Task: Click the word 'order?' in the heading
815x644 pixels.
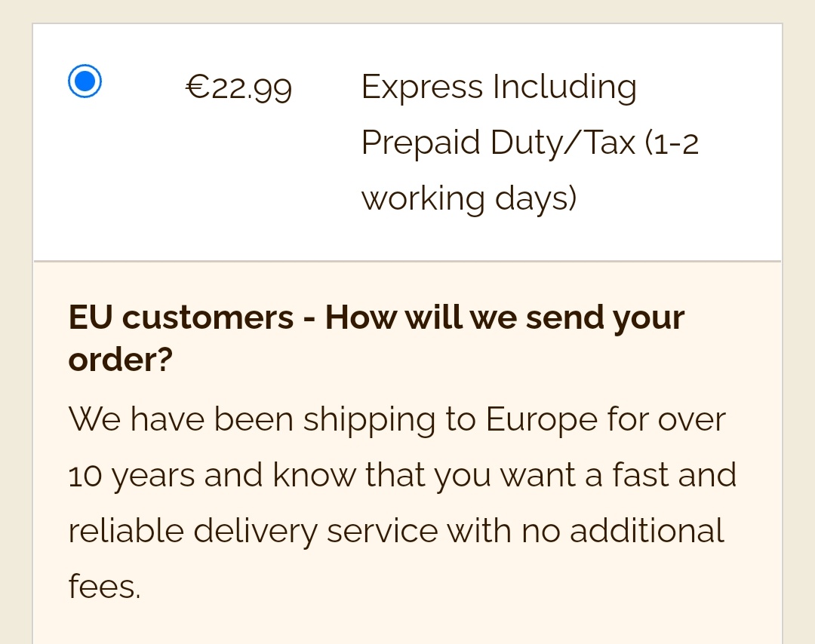Action: tap(121, 359)
